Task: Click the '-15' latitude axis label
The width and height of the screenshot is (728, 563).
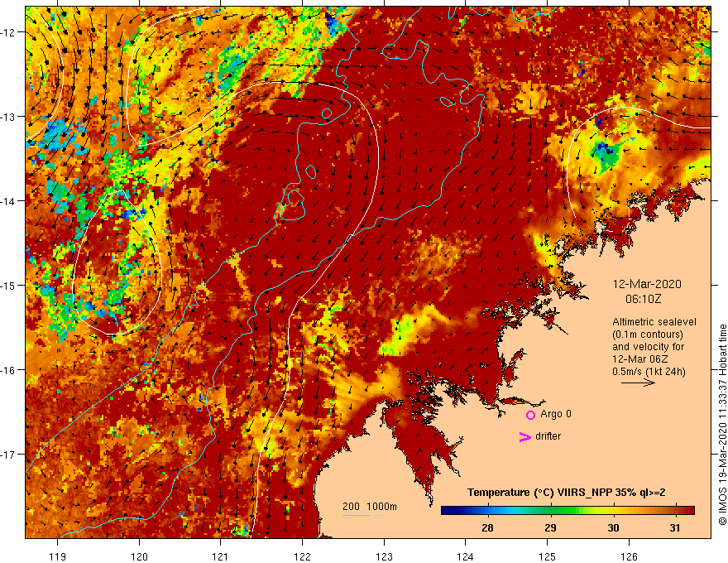Action: click(x=9, y=286)
